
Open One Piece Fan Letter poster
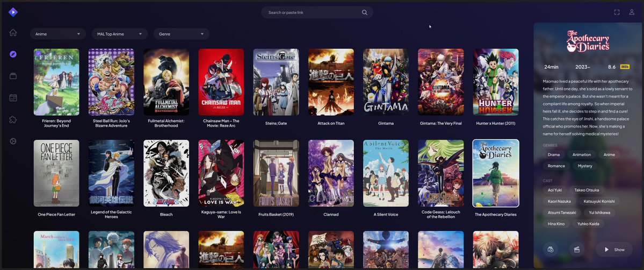(56, 173)
